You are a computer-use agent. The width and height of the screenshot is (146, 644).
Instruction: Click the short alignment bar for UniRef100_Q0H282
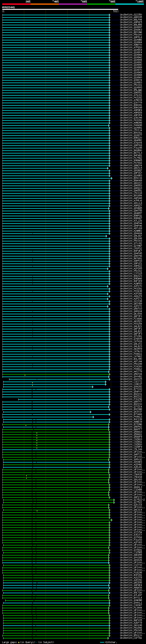pyautogui.click(x=48, y=387)
